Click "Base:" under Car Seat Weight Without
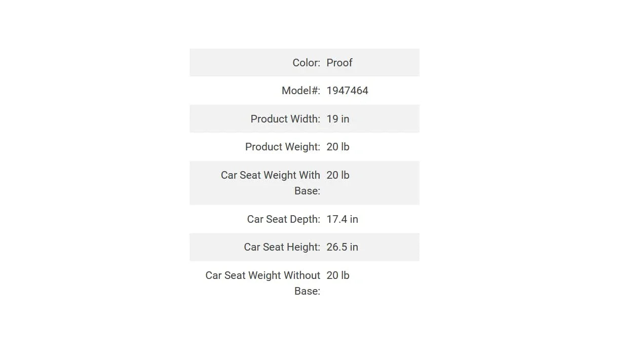The image size is (640, 364). click(x=307, y=291)
